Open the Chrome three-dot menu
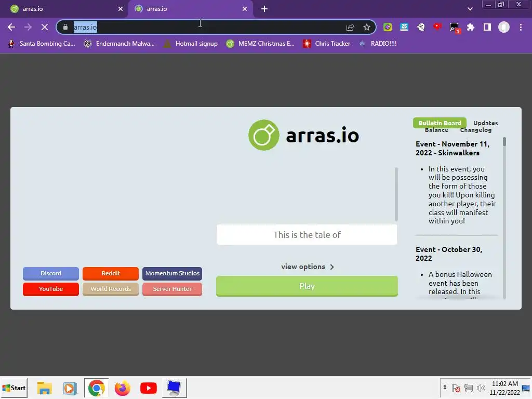This screenshot has height=399, width=532. pyautogui.click(x=521, y=27)
